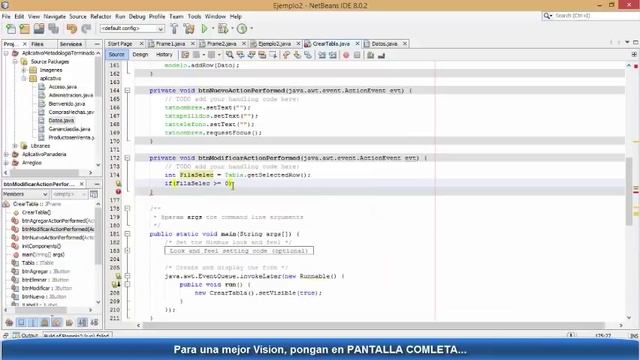
Task: Click the search magnifier icon in Quick Search
Action: [x=547, y=16]
